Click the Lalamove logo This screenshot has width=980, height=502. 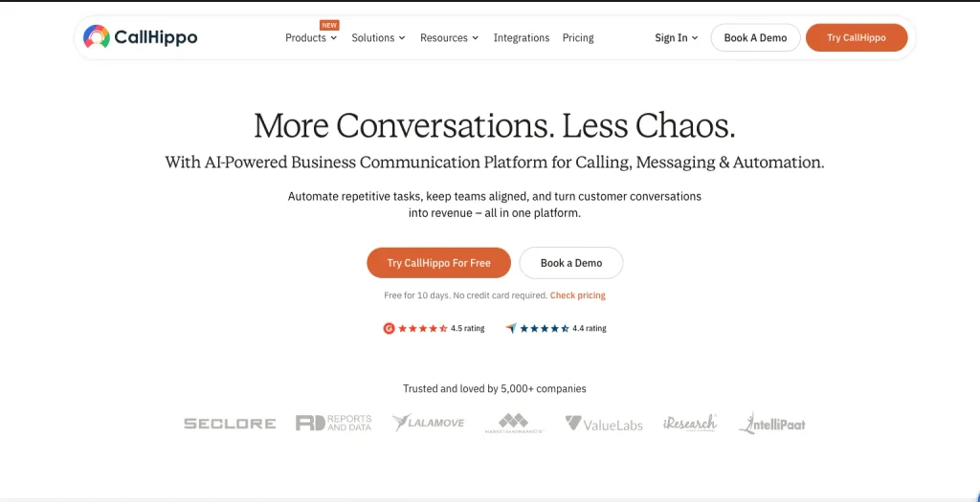click(x=428, y=423)
